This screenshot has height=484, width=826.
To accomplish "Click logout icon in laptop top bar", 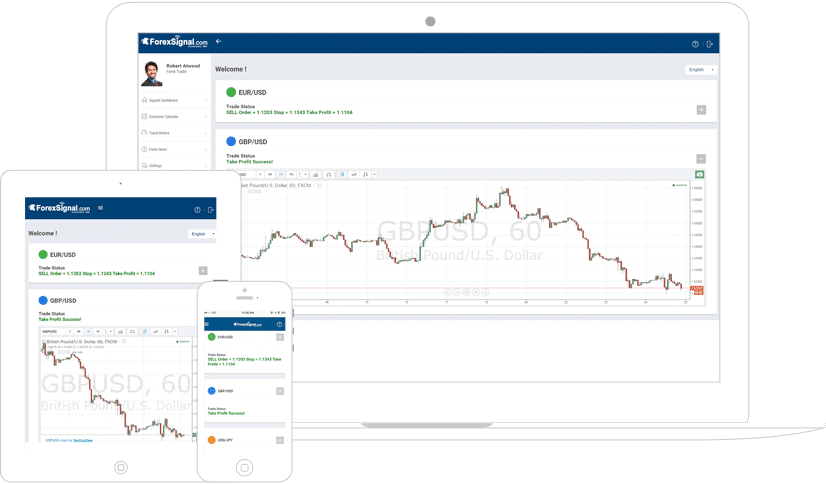I will [710, 44].
